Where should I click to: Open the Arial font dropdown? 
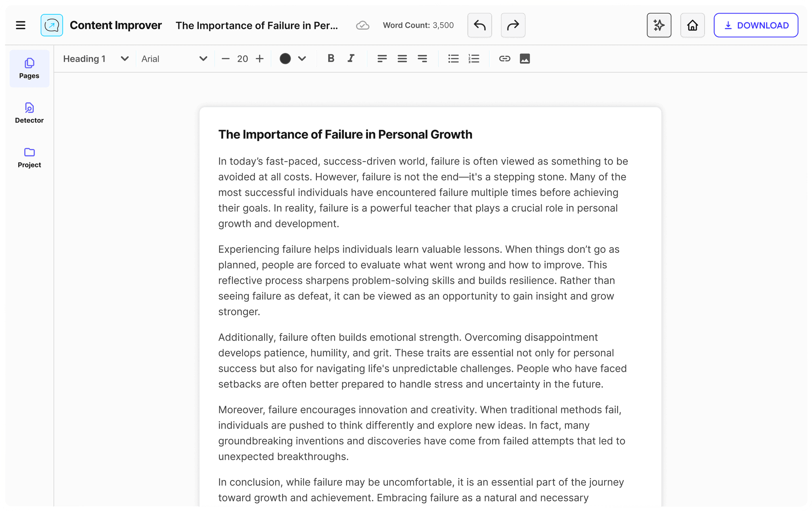[174, 59]
